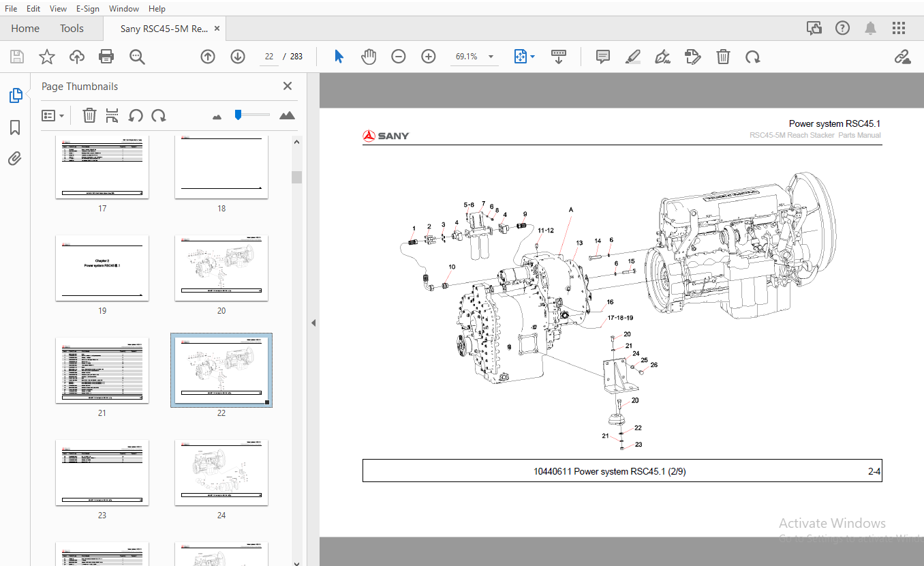Click the thumbnails panel scroll up arrow

pos(296,142)
